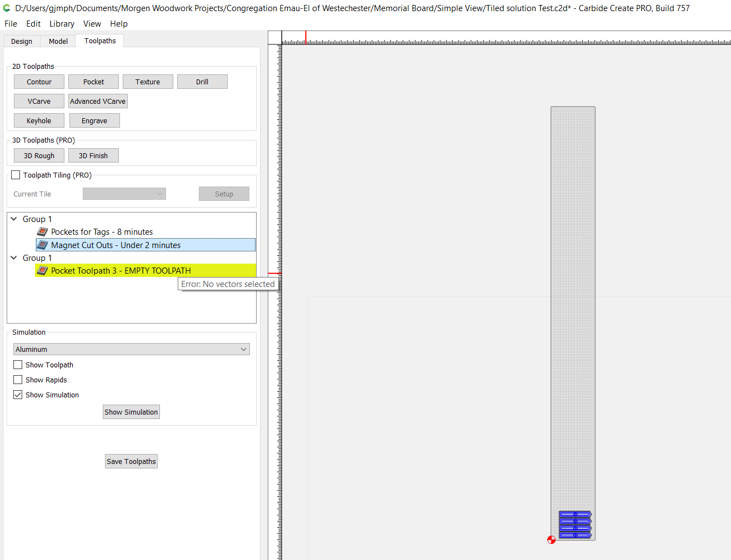
Task: Click the tiling Setup button
Action: (x=224, y=194)
